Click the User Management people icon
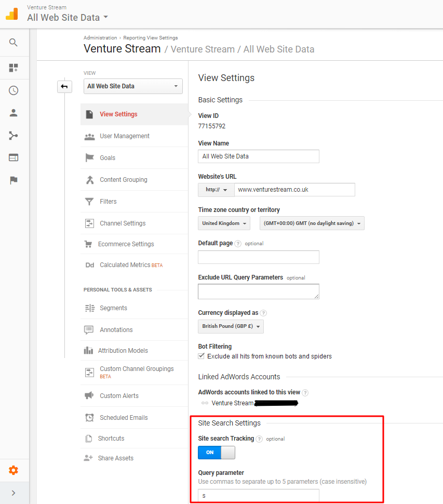 (89, 136)
